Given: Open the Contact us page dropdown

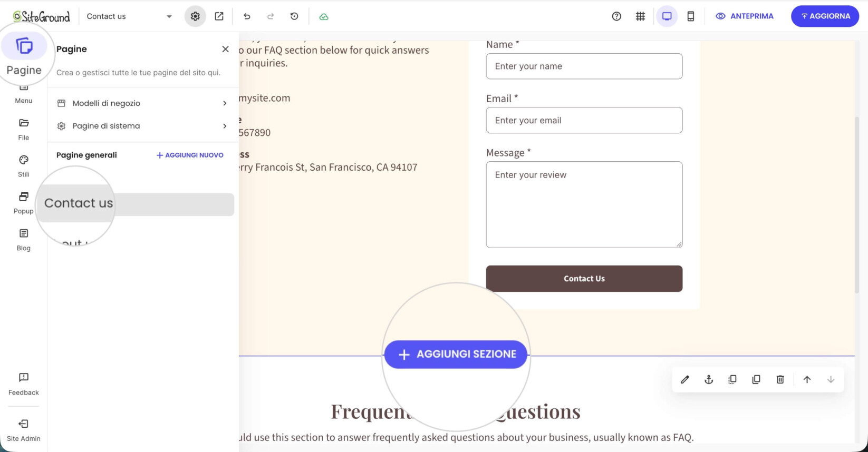Looking at the screenshot, I should pos(129,16).
